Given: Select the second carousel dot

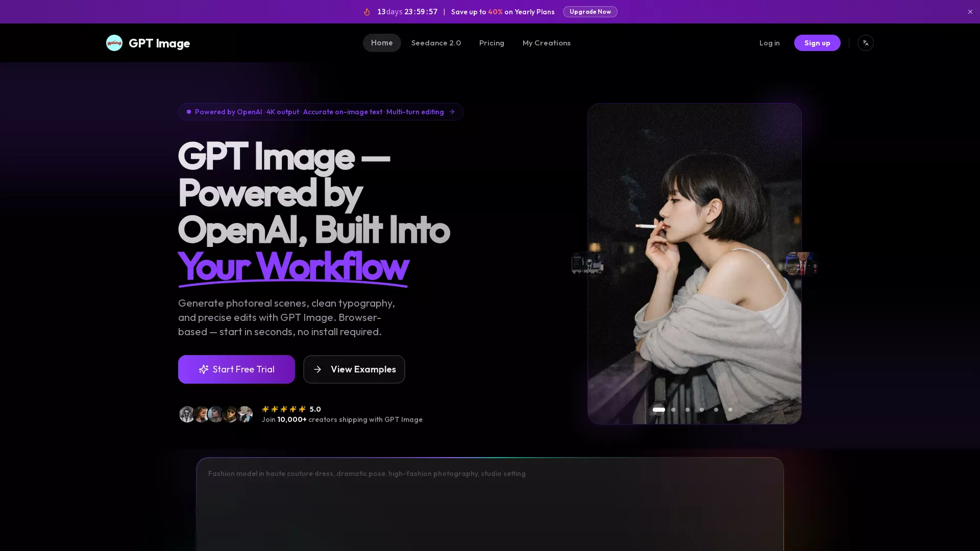Looking at the screenshot, I should [x=673, y=410].
